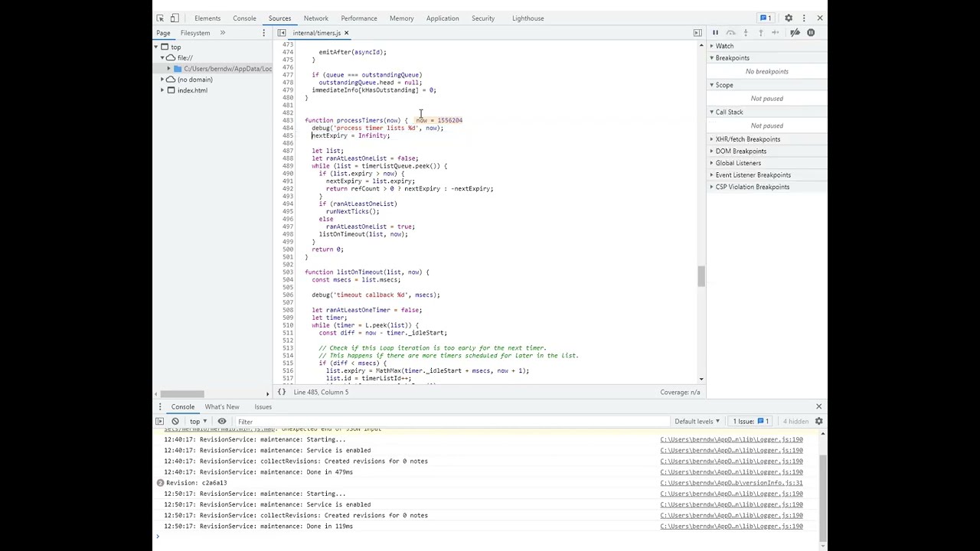This screenshot has width=980, height=551.
Task: Open the DevTools customize and control menu
Action: [804, 18]
